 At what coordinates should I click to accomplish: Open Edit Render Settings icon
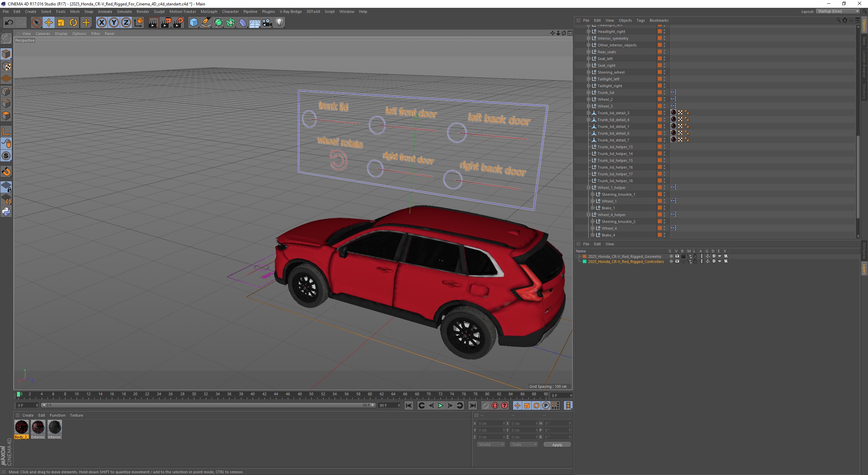[178, 23]
